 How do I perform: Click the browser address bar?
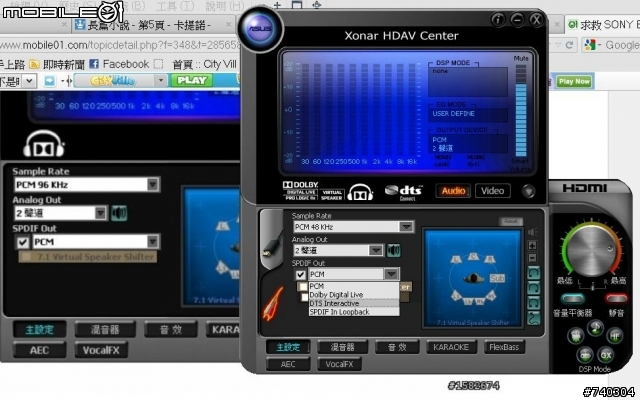(120, 44)
